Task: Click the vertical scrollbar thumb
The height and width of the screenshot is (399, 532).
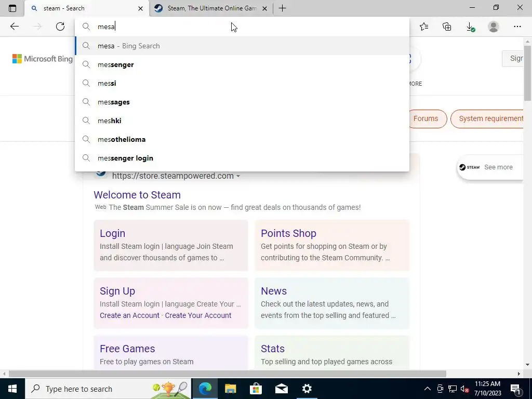Action: pos(527,73)
